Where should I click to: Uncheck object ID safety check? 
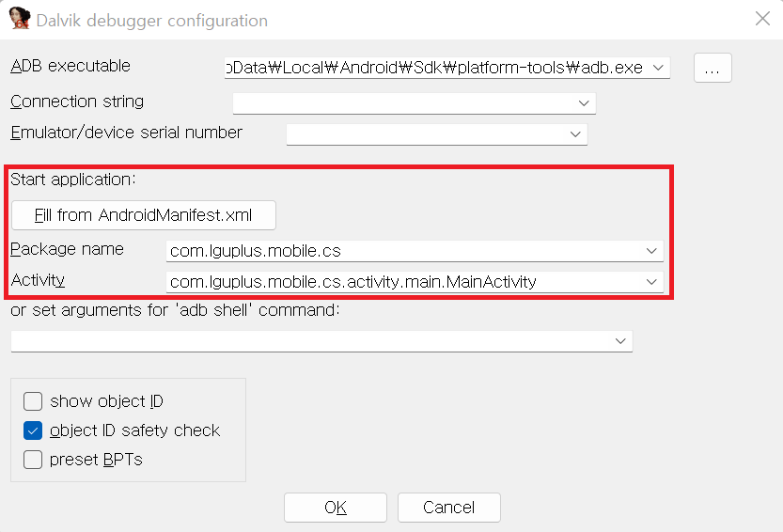point(34,430)
